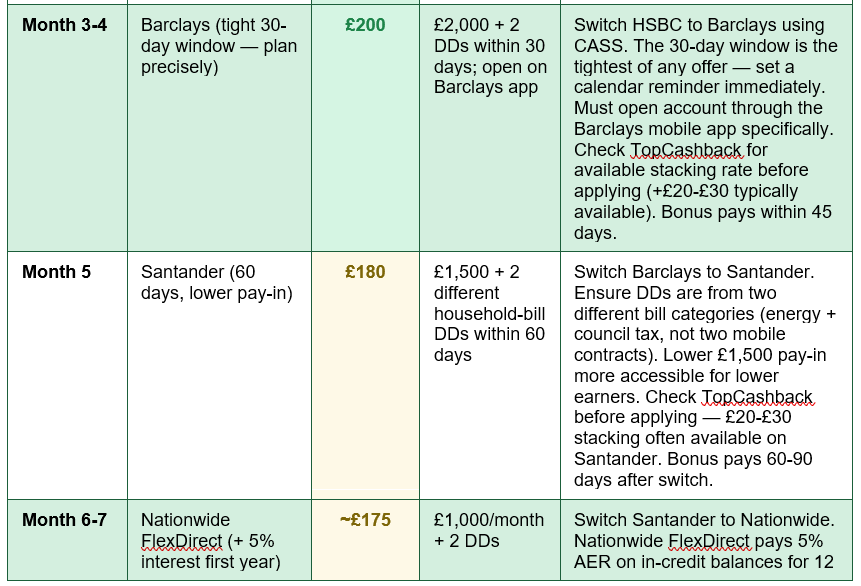This screenshot has width=861, height=586.
Task: Click the 'Bonus pays within 45 days' text
Action: tap(703, 222)
